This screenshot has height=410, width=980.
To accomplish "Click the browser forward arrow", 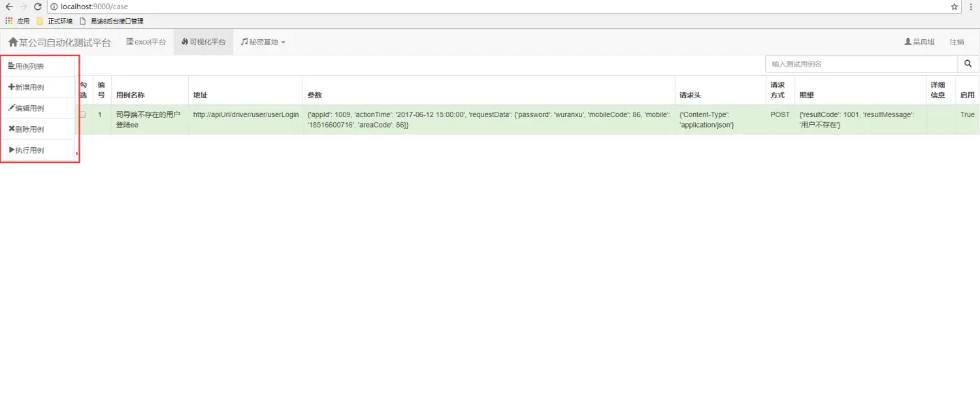I will click(x=24, y=7).
